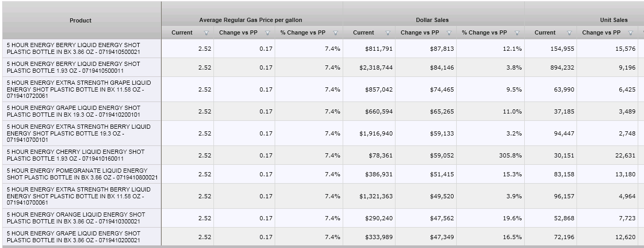Filter the Dollar Sales % Change vs PP column
Screen dimensions: 644x248
(517, 33)
